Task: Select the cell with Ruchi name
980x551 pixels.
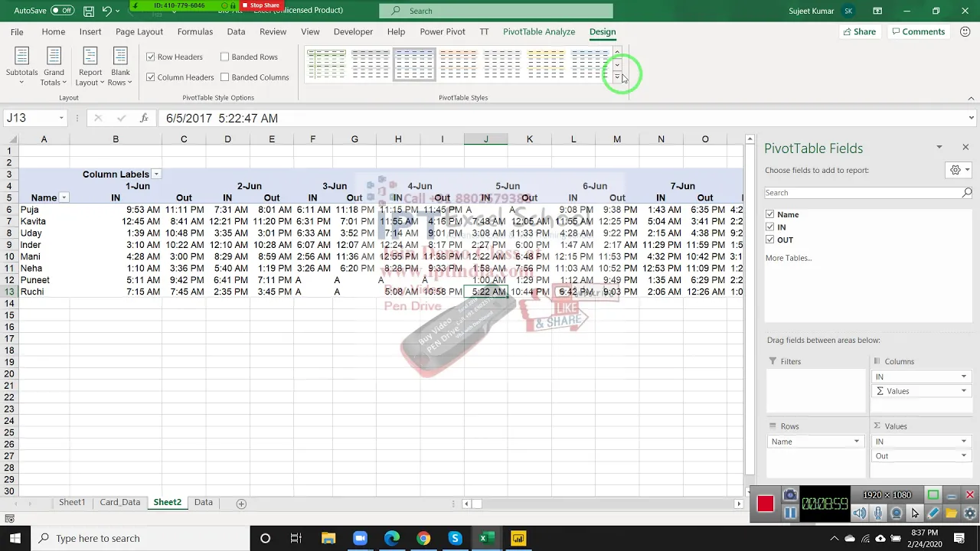Action: [x=44, y=292]
